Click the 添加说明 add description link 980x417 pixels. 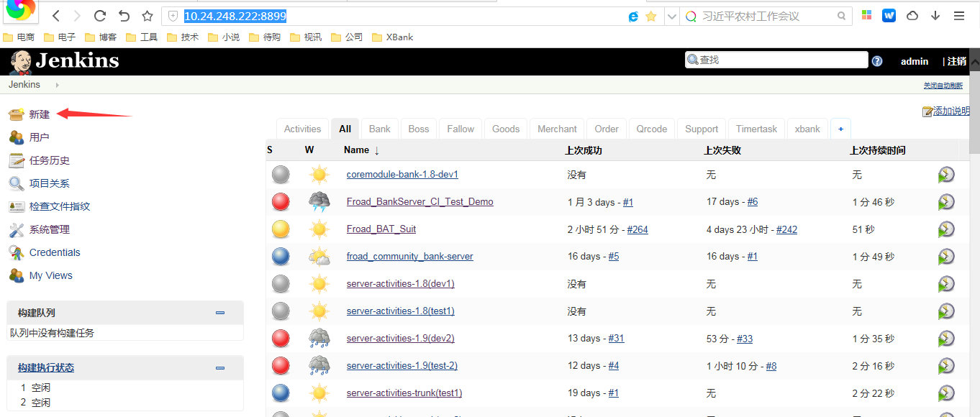[951, 111]
